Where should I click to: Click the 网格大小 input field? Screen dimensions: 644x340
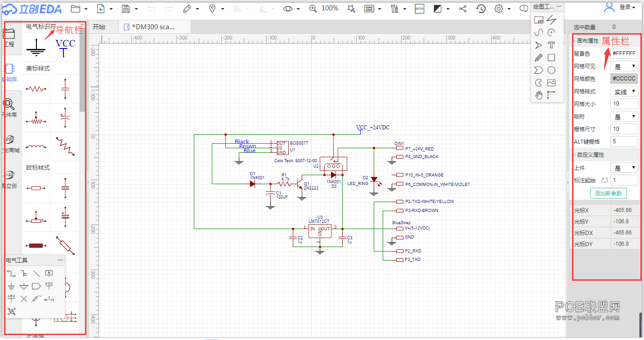click(624, 104)
